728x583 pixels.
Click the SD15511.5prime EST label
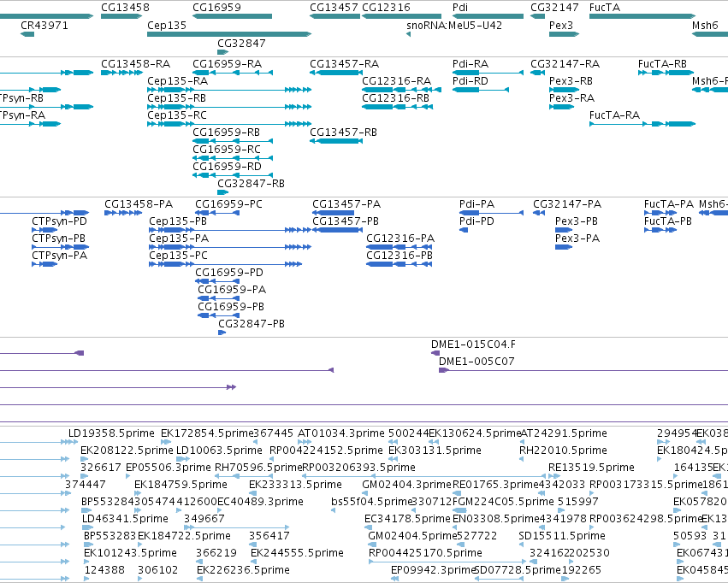pos(562,536)
